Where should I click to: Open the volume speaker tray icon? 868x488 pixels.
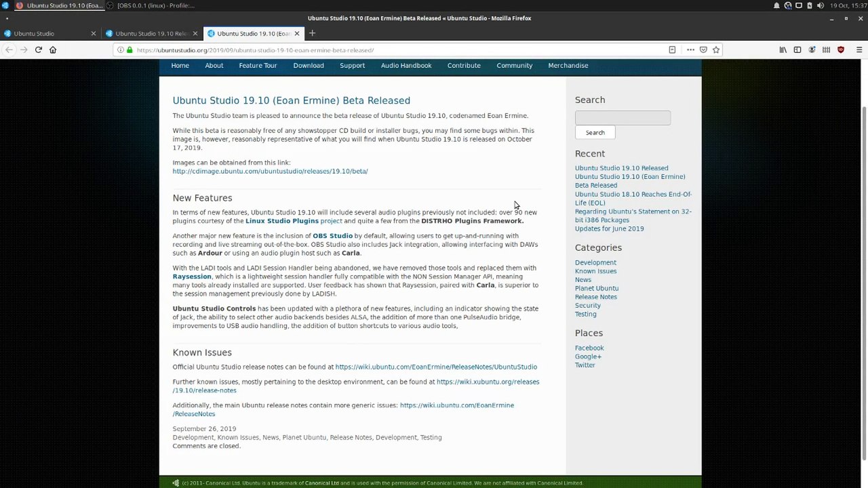[x=821, y=5]
